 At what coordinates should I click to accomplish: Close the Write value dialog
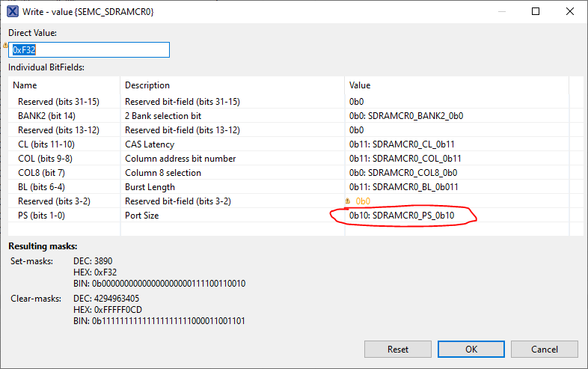pyautogui.click(x=570, y=12)
